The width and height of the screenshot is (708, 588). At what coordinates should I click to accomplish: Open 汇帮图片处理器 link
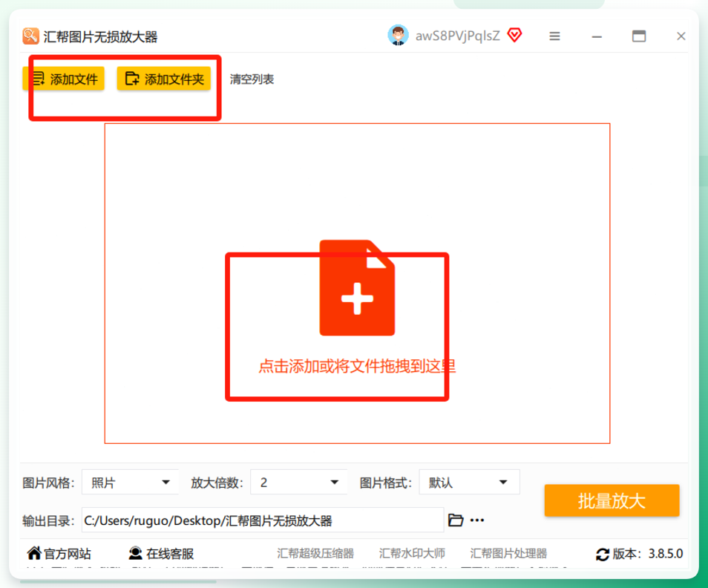click(x=508, y=554)
